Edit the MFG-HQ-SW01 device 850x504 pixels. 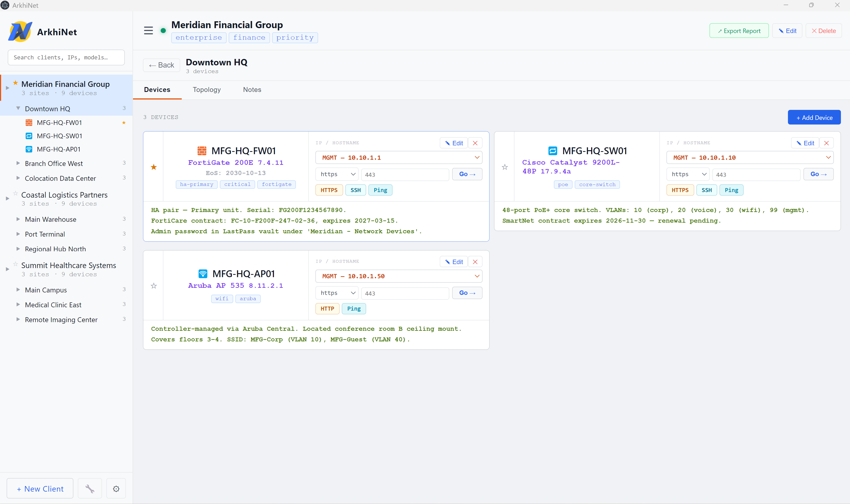805,143
